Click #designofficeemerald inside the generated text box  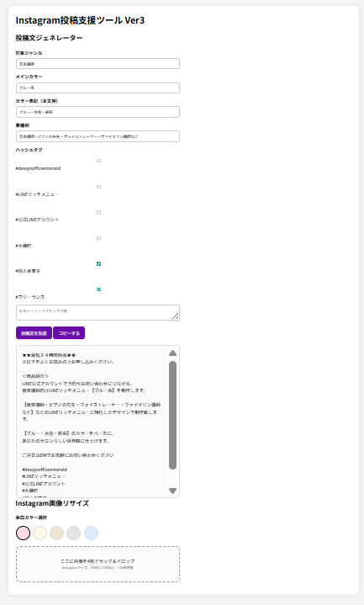point(45,470)
